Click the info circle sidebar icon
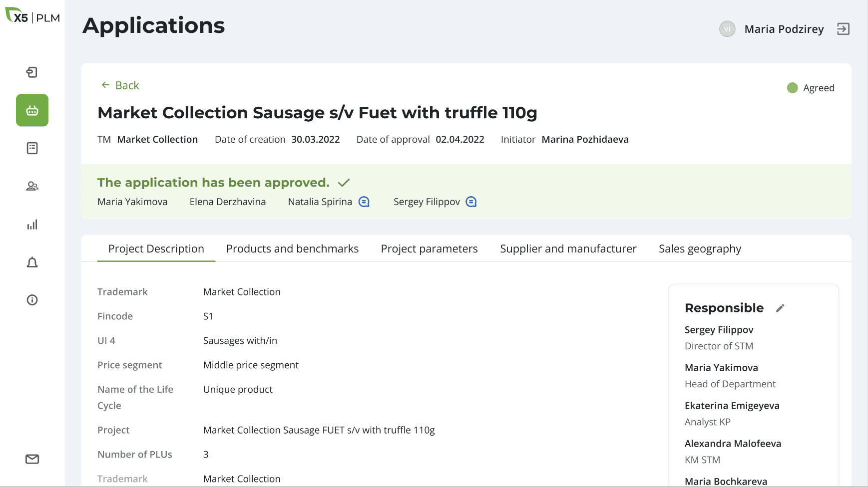Image resolution: width=868 pixels, height=487 pixels. point(32,300)
